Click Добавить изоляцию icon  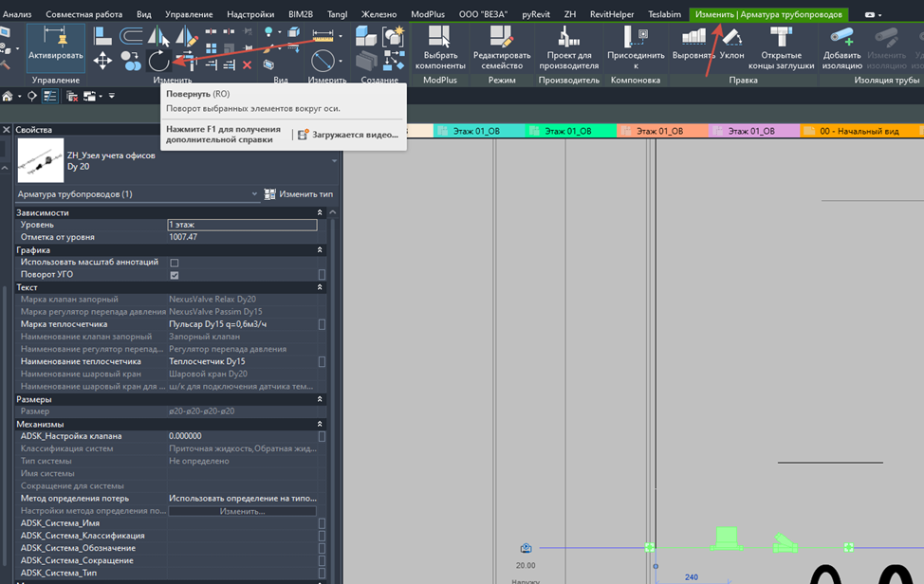coord(842,47)
